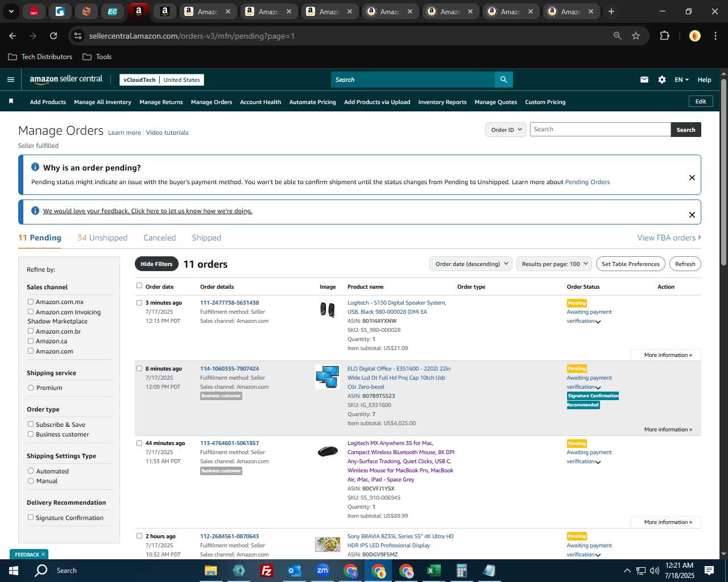Check the Subscribe & Save order type filter
728x582 pixels.
click(x=31, y=424)
